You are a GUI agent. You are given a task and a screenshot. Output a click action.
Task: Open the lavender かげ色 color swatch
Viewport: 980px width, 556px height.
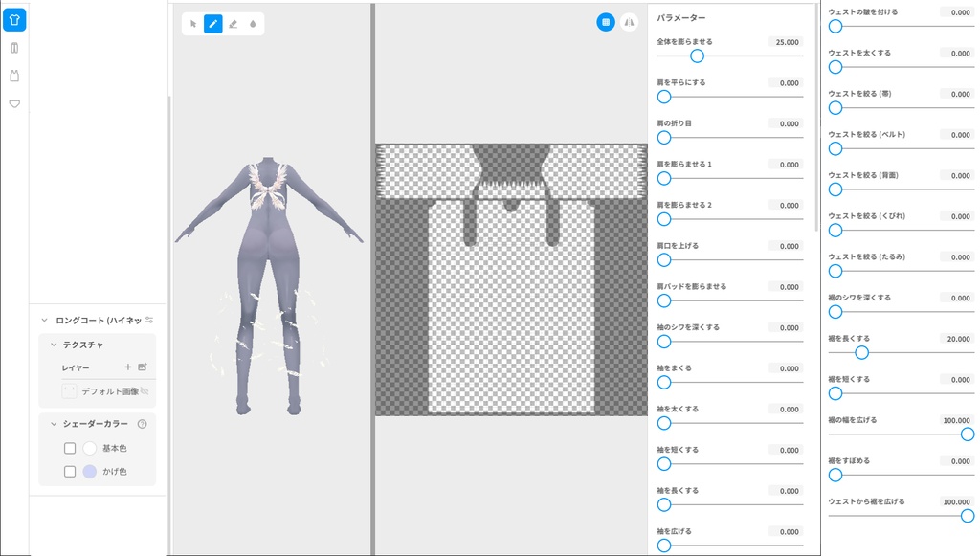tap(90, 472)
